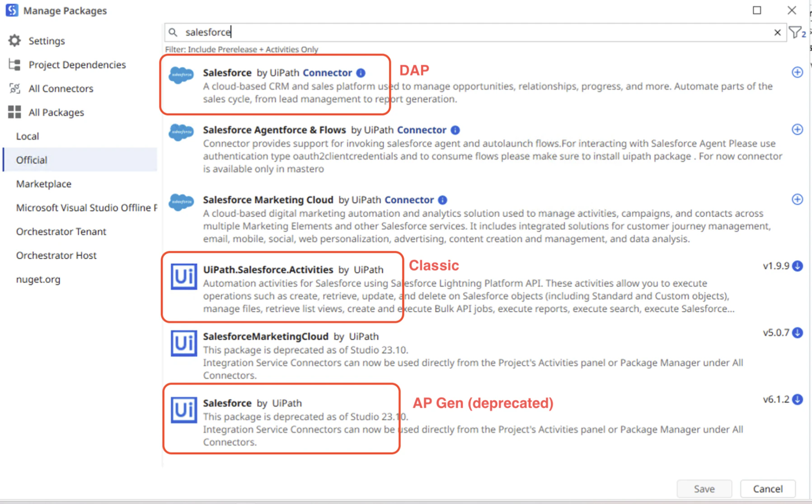Show info for Salesforce Marketing Cloud
Image resolution: width=812 pixels, height=504 pixels.
442,200
